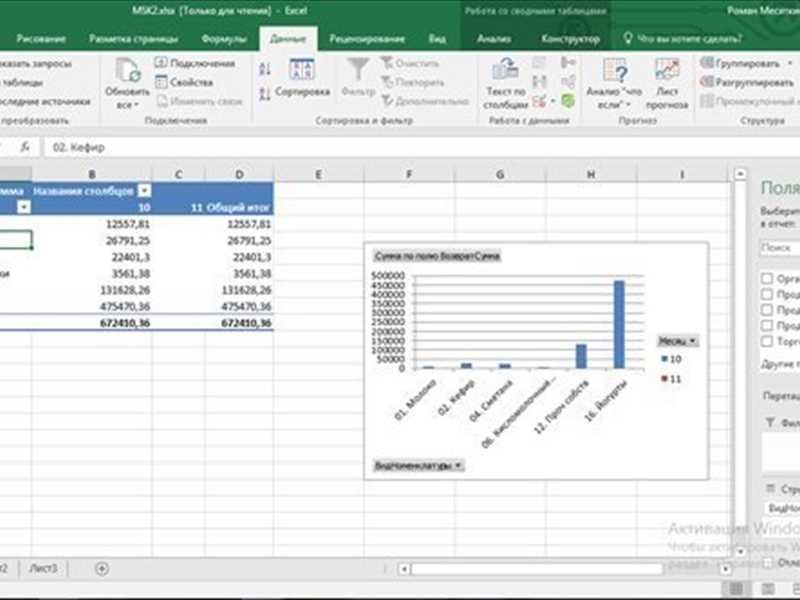Switch to Page Layout view in status bar
The image size is (800, 600).
point(768,589)
